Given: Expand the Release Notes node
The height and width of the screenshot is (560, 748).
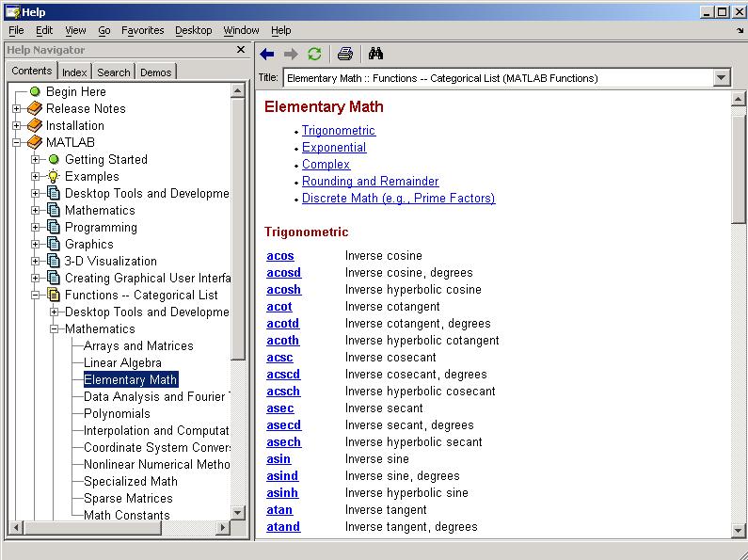Looking at the screenshot, I should pyautogui.click(x=17, y=109).
